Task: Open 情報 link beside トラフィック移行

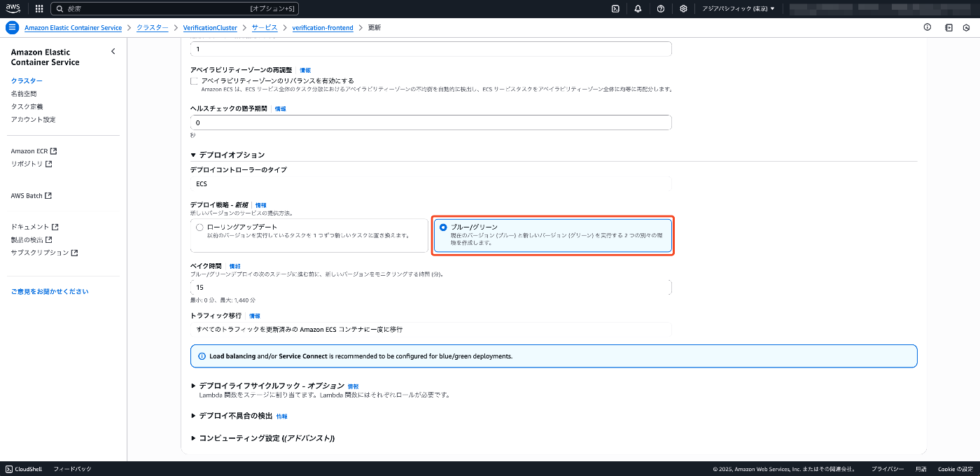Action: (x=254, y=316)
